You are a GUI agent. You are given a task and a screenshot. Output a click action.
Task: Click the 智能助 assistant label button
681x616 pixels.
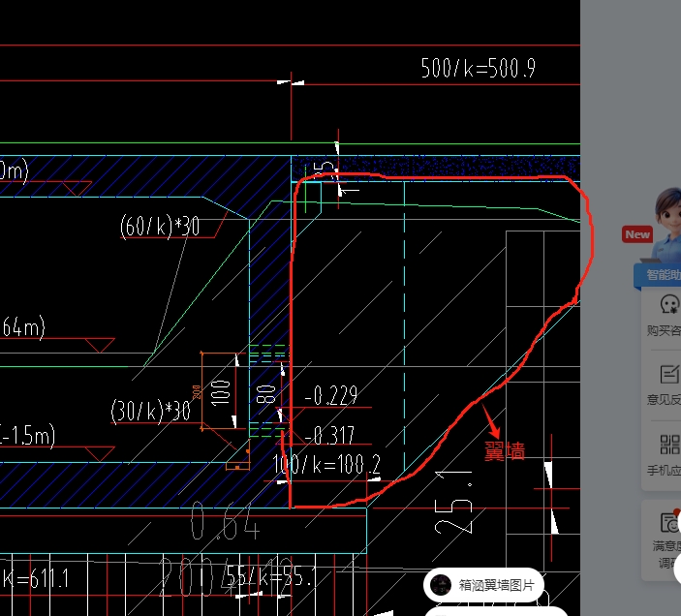659,275
